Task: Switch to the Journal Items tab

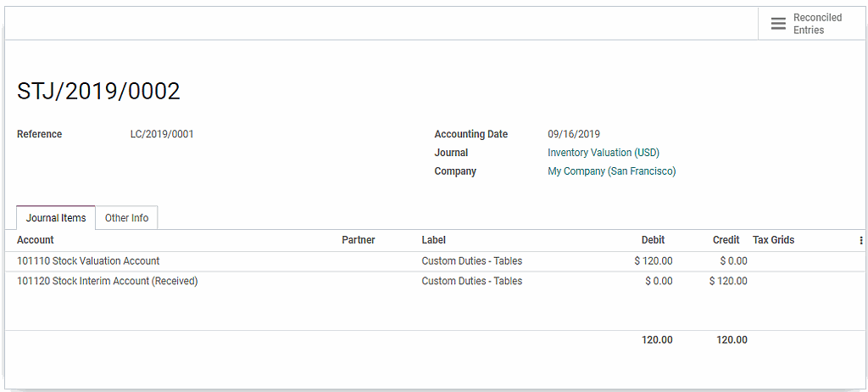Action: (x=56, y=218)
